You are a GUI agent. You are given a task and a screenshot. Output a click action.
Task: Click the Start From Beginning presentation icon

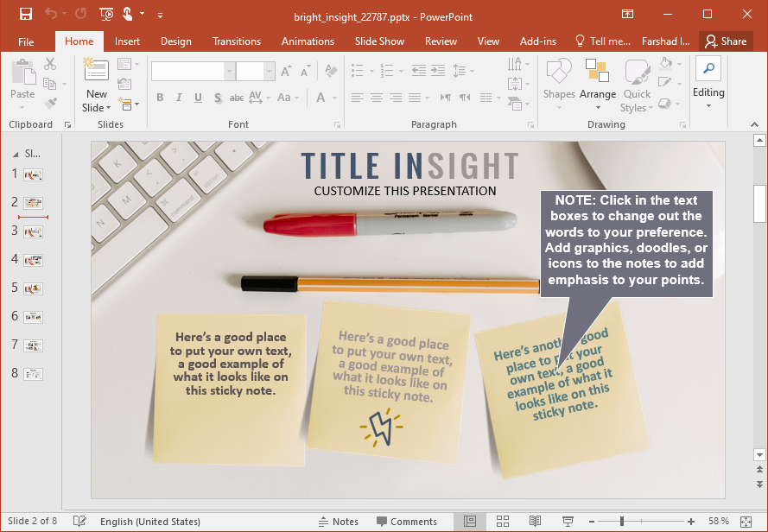[x=105, y=14]
